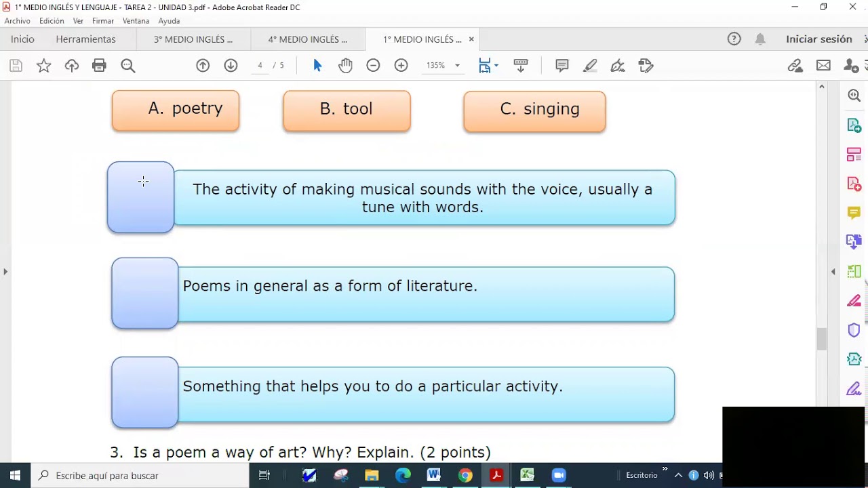Image resolution: width=868 pixels, height=488 pixels.
Task: Open the find text magnifier
Action: tap(128, 66)
